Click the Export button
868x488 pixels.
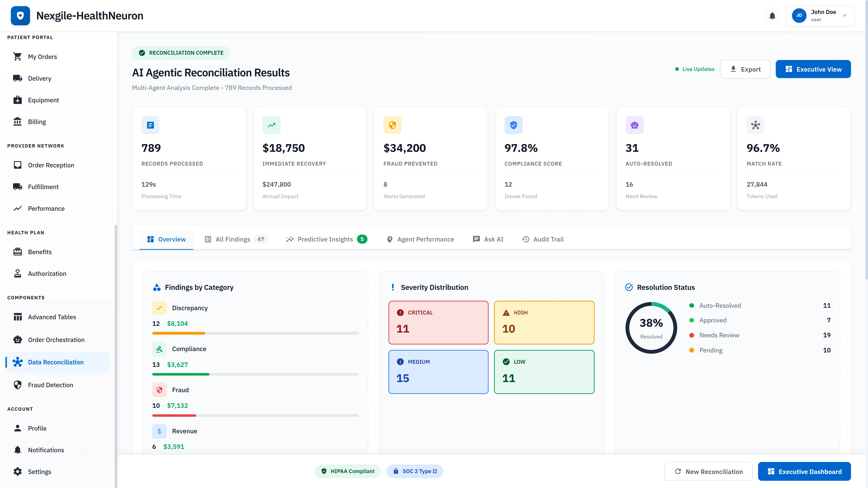(x=745, y=69)
